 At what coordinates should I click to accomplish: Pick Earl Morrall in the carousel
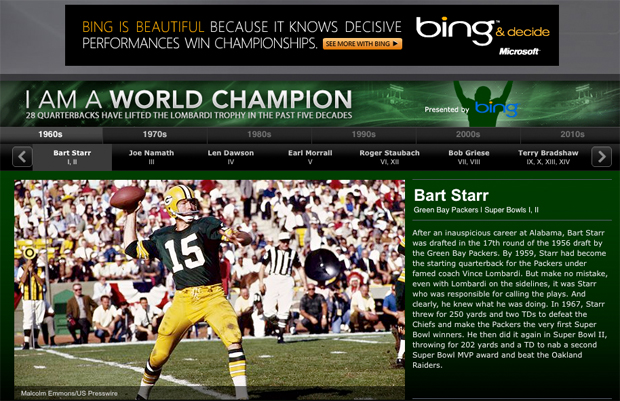point(310,156)
